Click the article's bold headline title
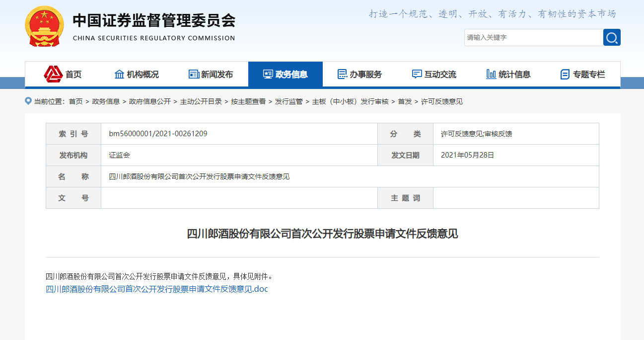 click(322, 234)
